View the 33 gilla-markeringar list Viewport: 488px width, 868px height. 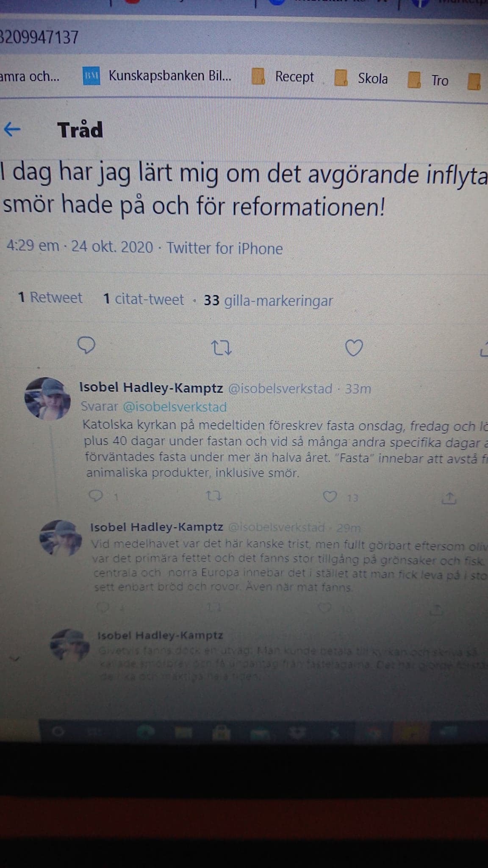coord(268,300)
